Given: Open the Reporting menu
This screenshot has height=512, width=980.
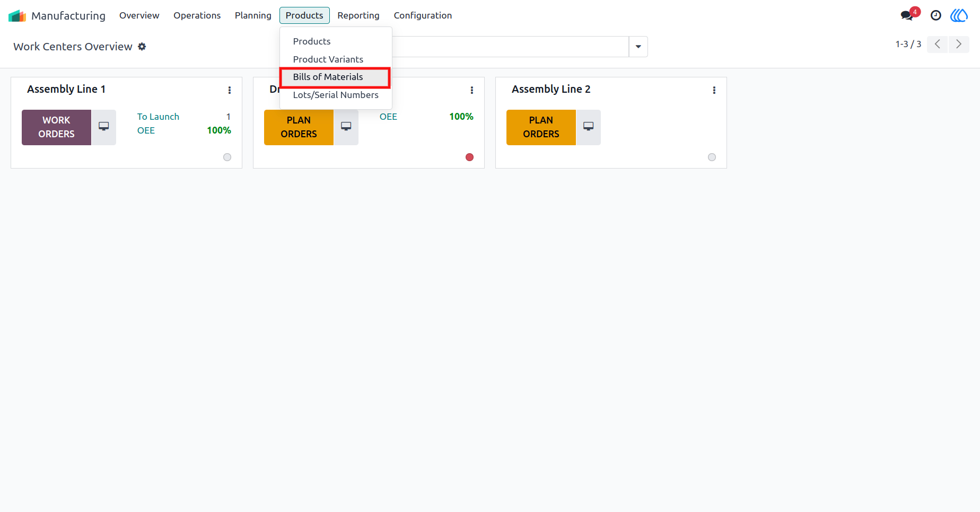Looking at the screenshot, I should [358, 15].
